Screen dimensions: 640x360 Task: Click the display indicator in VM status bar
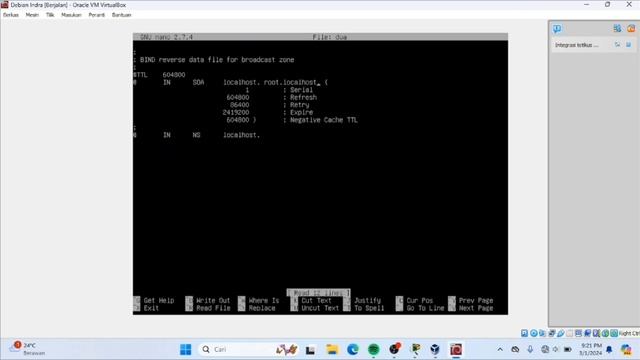click(578, 333)
